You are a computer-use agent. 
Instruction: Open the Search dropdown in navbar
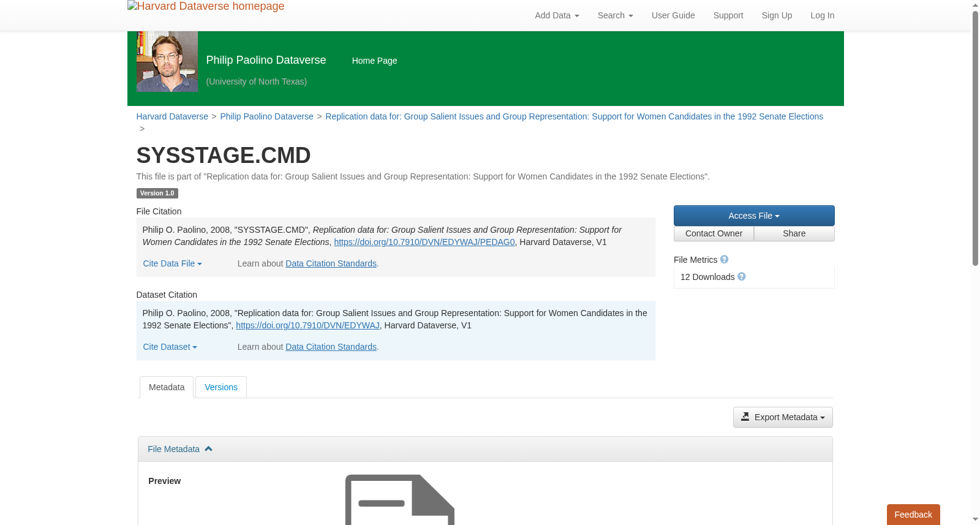click(615, 15)
